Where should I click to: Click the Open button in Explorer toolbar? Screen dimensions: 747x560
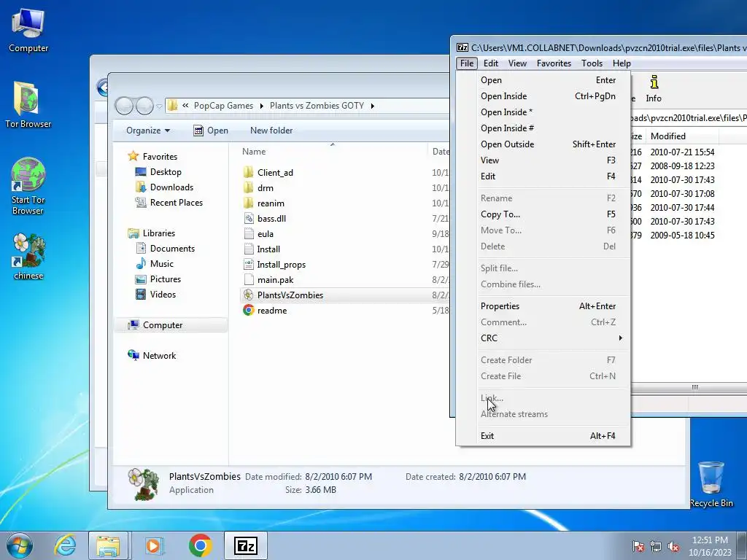pyautogui.click(x=211, y=131)
